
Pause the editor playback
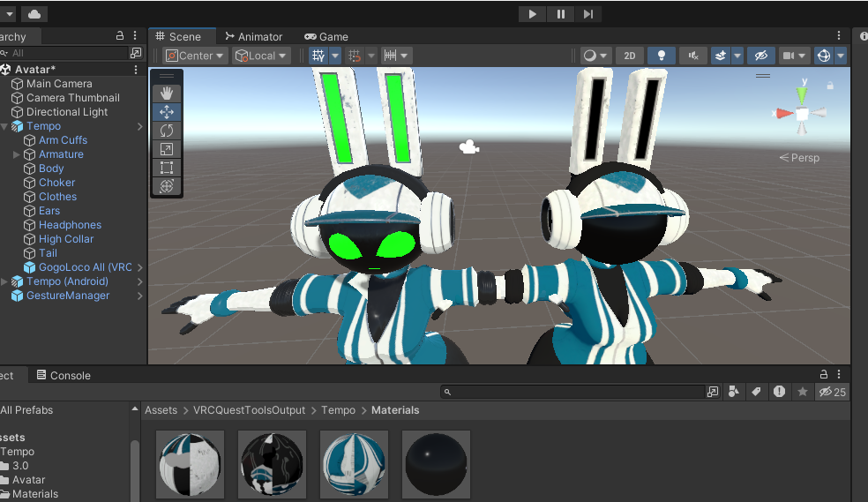(x=561, y=14)
